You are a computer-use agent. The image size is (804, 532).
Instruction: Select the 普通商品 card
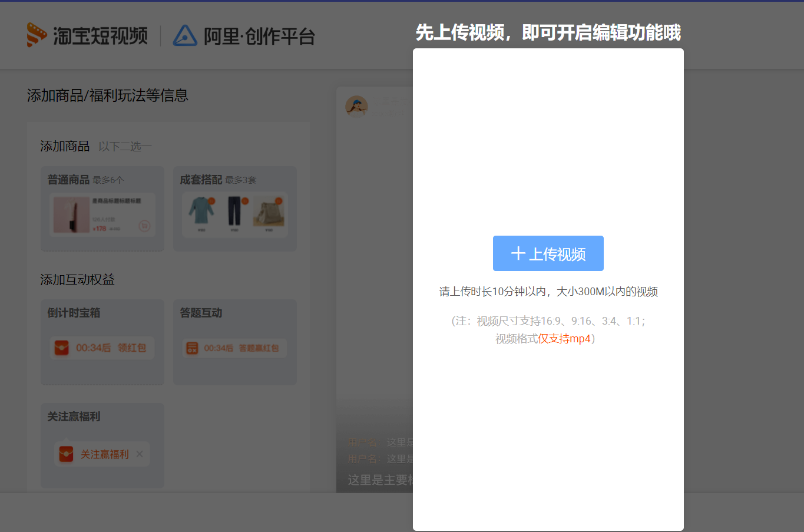[x=102, y=208]
